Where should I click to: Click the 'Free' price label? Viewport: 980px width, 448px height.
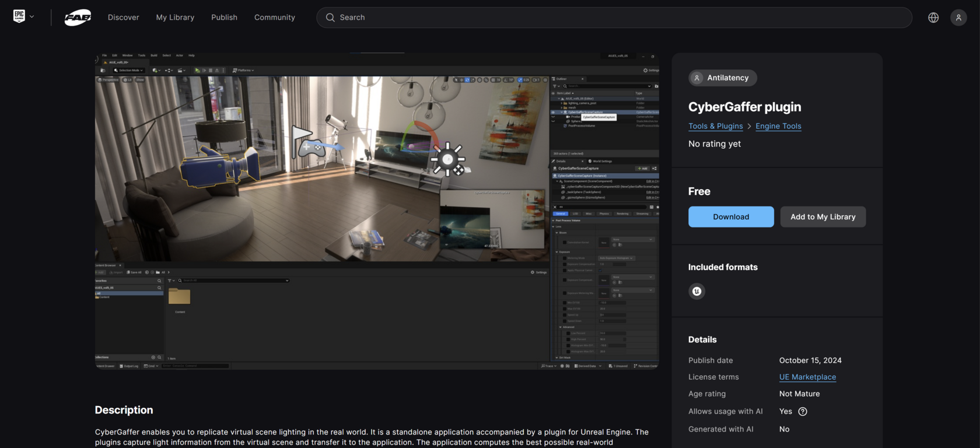tap(699, 191)
